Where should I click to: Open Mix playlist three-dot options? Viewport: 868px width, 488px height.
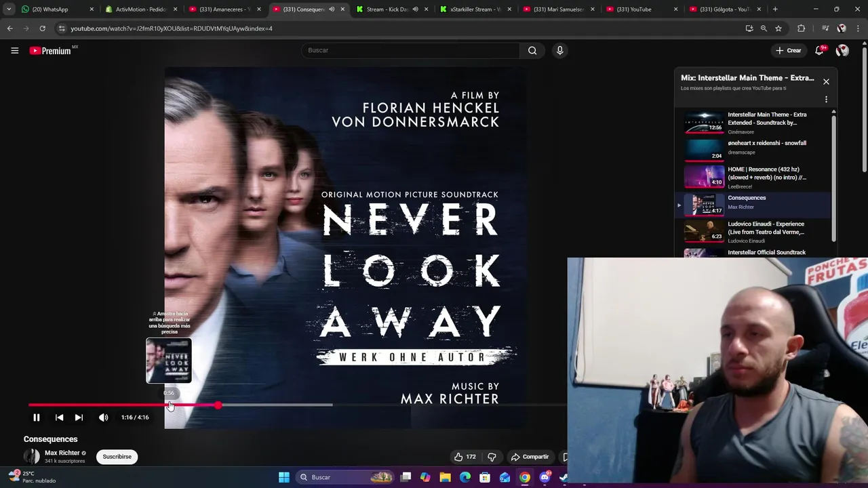pyautogui.click(x=826, y=100)
